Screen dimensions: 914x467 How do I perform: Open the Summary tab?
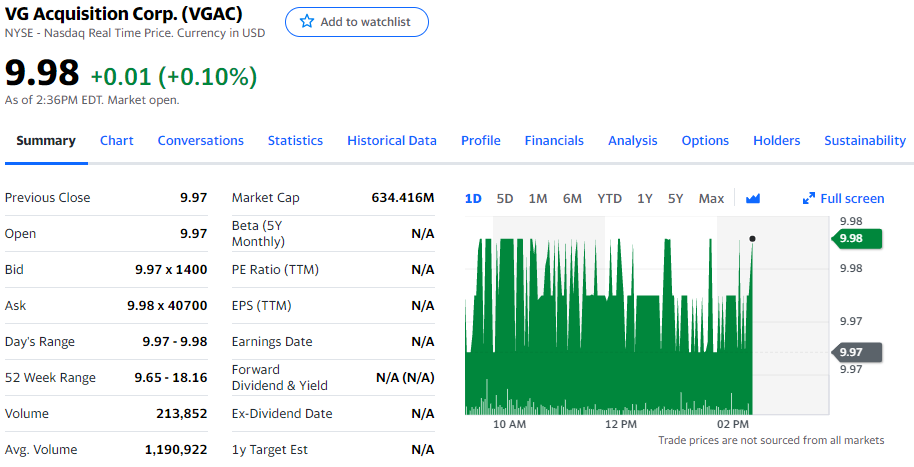tap(46, 141)
